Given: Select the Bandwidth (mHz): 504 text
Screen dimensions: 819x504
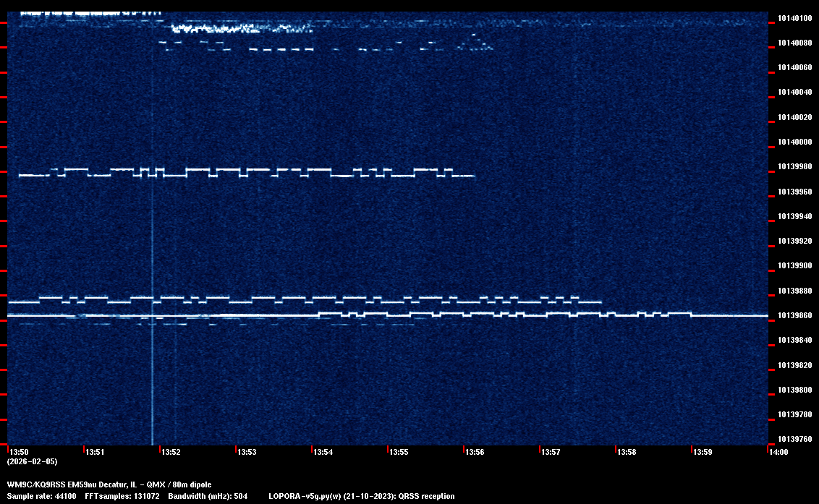Looking at the screenshot, I should pyautogui.click(x=208, y=496).
